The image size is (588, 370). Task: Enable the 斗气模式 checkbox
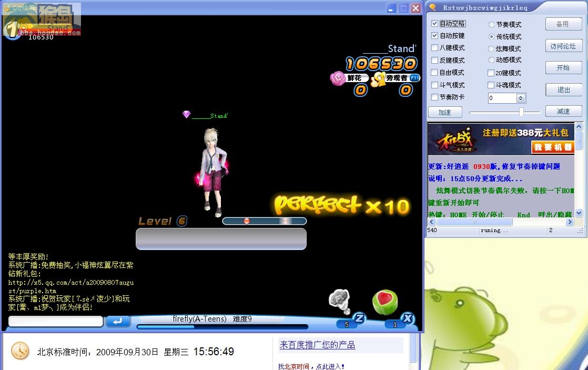tap(434, 85)
